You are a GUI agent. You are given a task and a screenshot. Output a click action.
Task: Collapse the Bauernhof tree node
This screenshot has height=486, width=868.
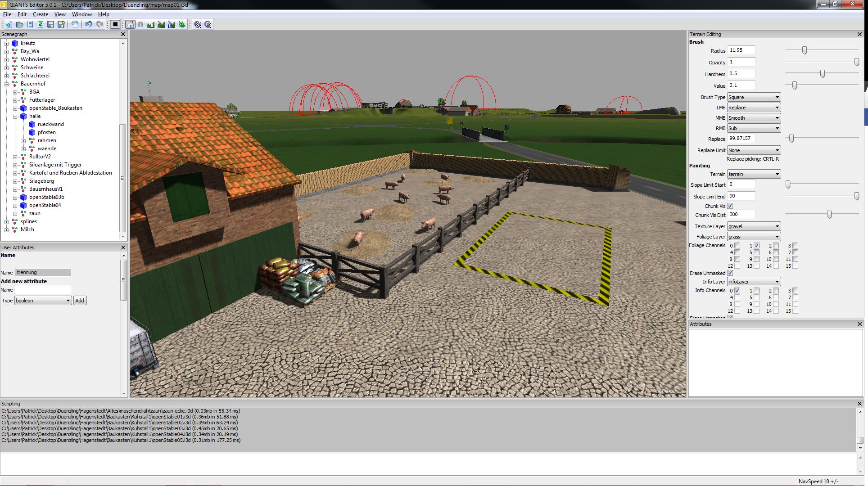click(7, 84)
